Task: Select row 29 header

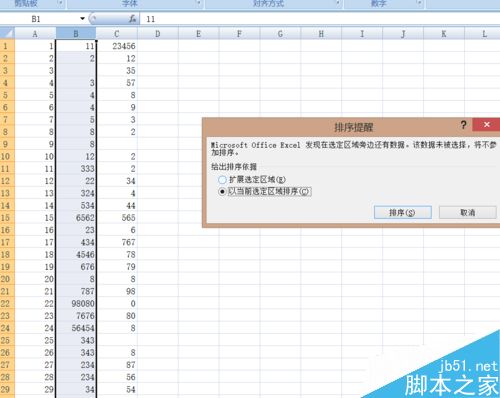Action: [7, 389]
